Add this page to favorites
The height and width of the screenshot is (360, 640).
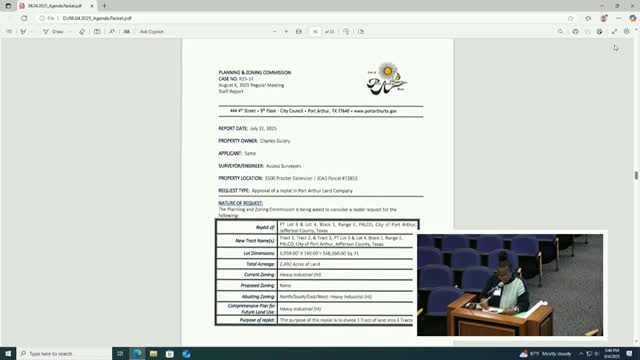tap(571, 18)
